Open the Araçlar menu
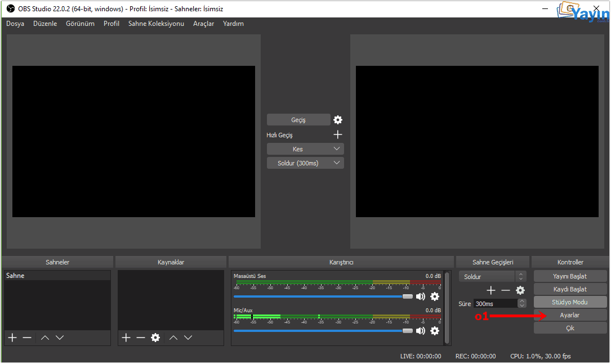The height and width of the screenshot is (364, 611). [x=204, y=24]
